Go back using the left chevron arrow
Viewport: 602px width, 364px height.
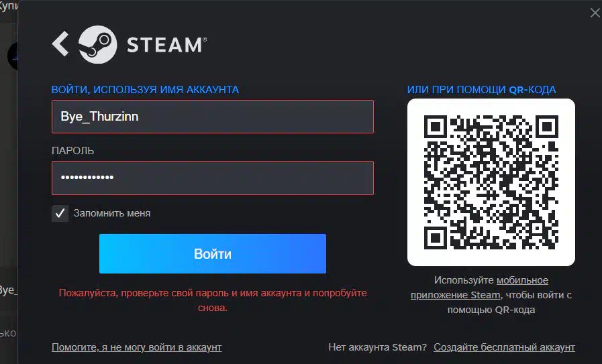[60, 44]
